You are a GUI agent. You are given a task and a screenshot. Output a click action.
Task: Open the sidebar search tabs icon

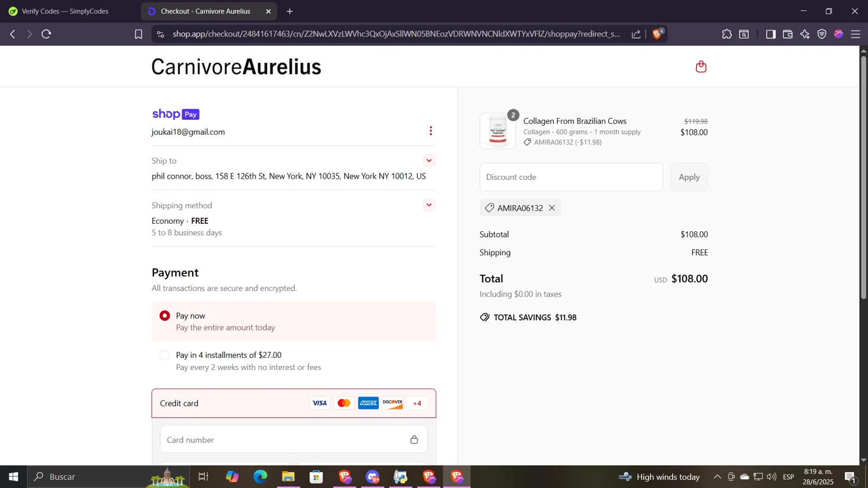(x=744, y=34)
